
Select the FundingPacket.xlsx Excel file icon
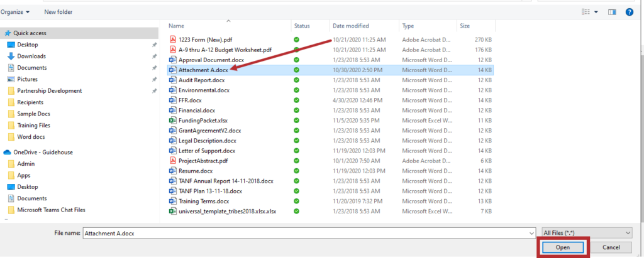173,120
